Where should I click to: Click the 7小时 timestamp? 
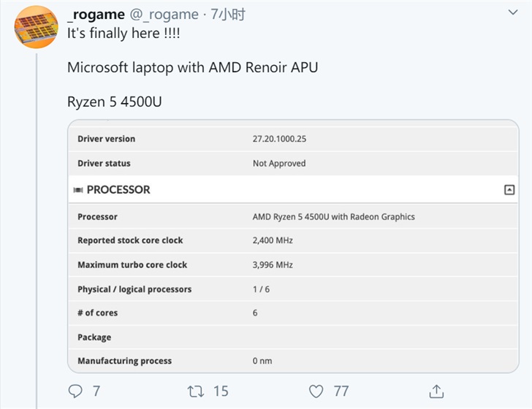pos(228,15)
